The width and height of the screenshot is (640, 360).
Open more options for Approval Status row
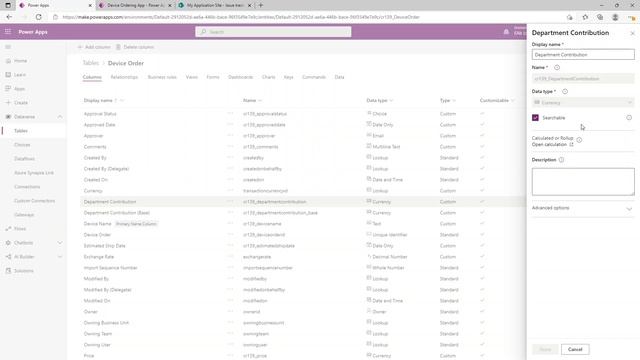point(230,113)
